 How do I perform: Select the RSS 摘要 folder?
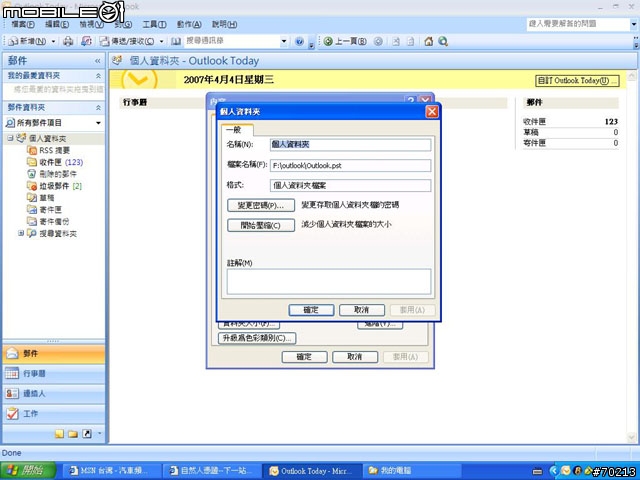[x=49, y=150]
